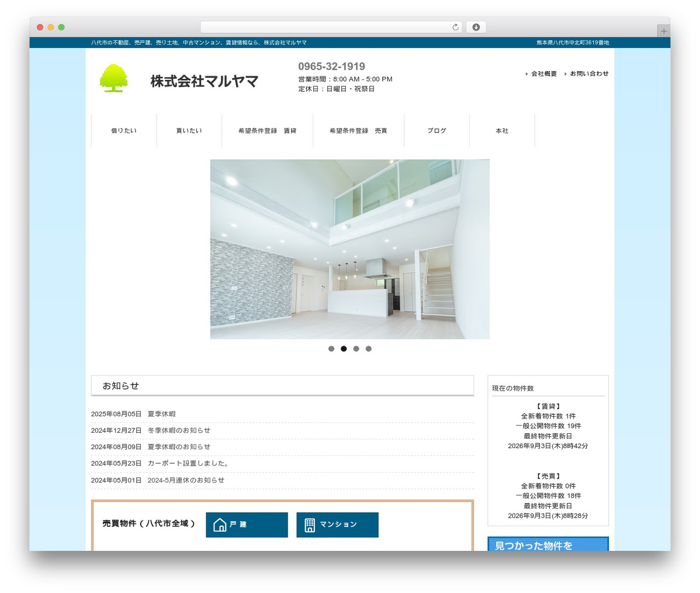700x593 pixels.
Task: Click the interior room slideshow image
Action: [350, 249]
